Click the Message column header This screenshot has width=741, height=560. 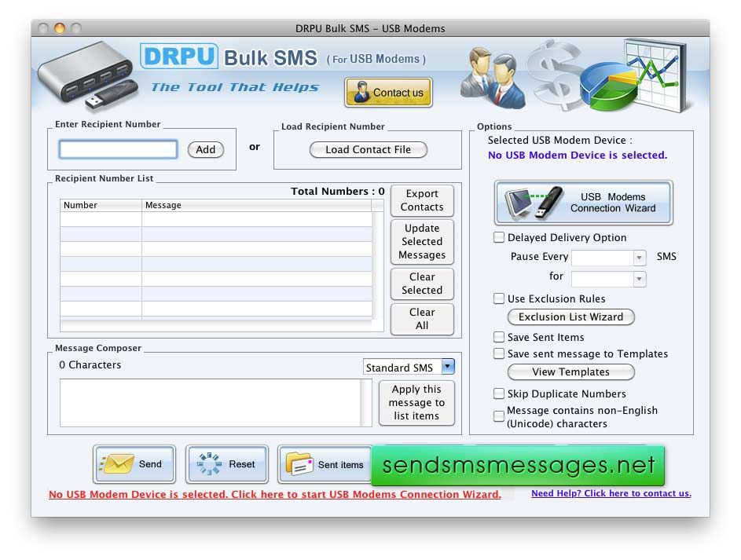[x=256, y=205]
